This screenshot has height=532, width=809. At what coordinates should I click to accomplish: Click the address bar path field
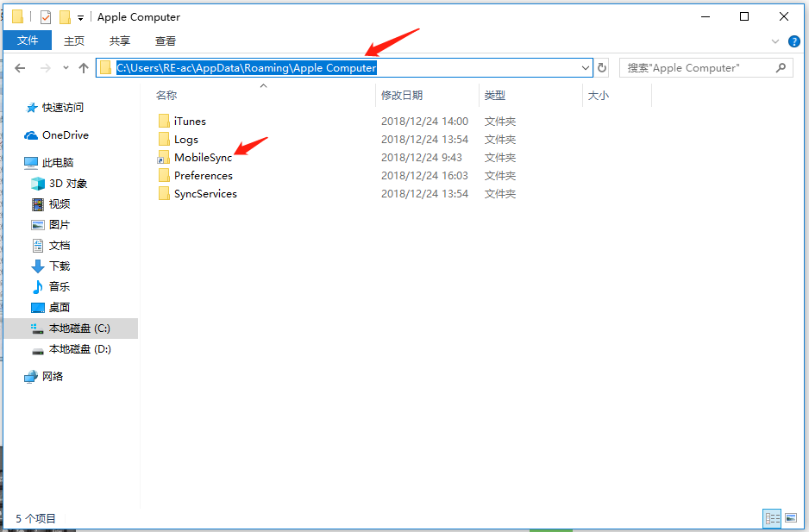tap(344, 67)
